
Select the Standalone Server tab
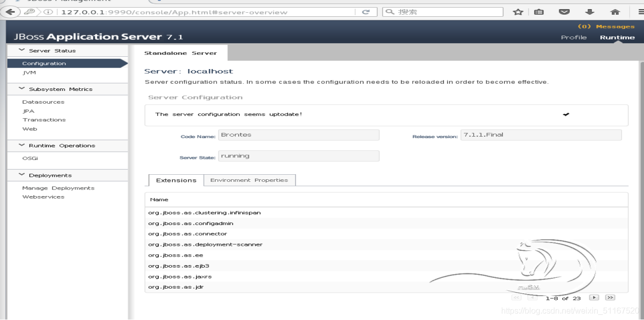pyautogui.click(x=180, y=53)
